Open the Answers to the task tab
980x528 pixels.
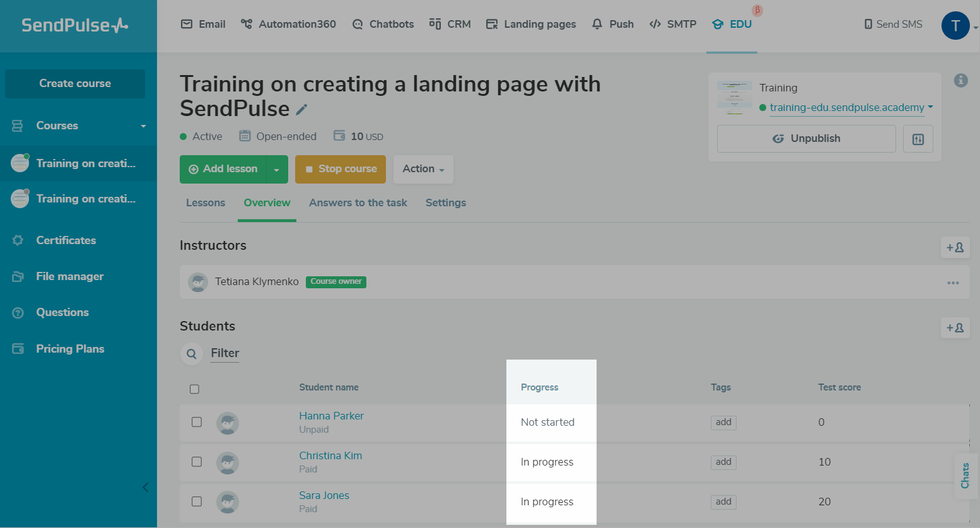358,203
